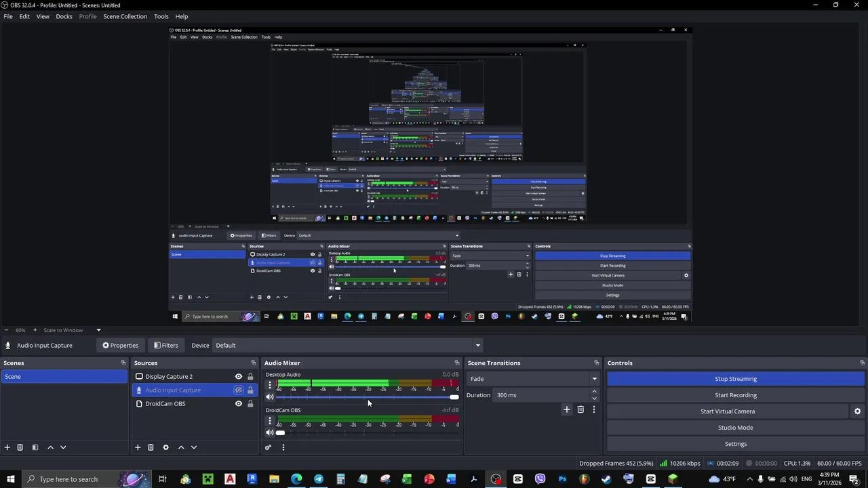Open advanced audio properties gears icon
The image size is (868, 488).
(268, 447)
